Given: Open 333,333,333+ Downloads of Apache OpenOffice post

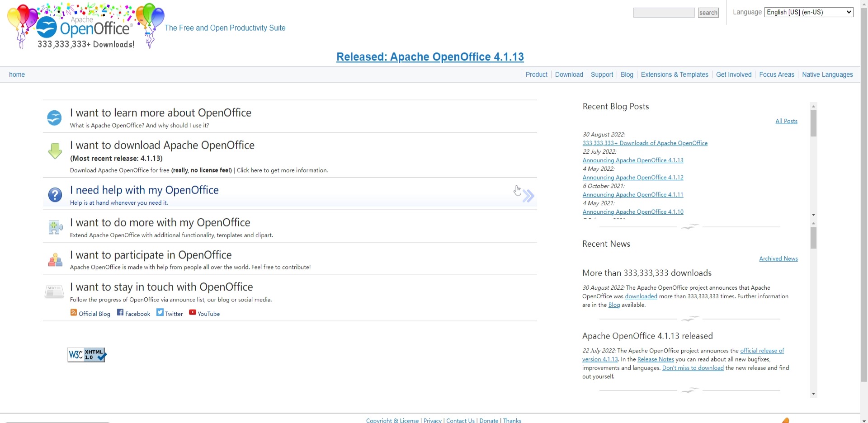Looking at the screenshot, I should [x=645, y=143].
